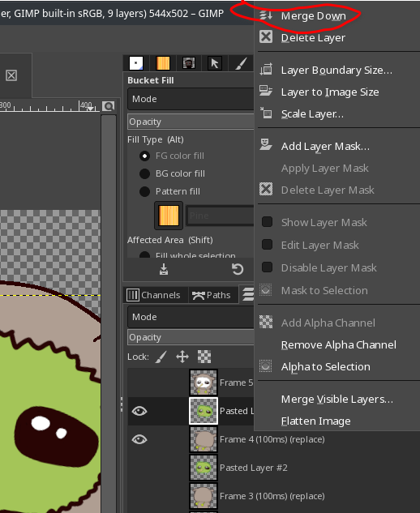This screenshot has width=420, height=513.
Task: Click the Merge Down icon
Action: coord(266,15)
